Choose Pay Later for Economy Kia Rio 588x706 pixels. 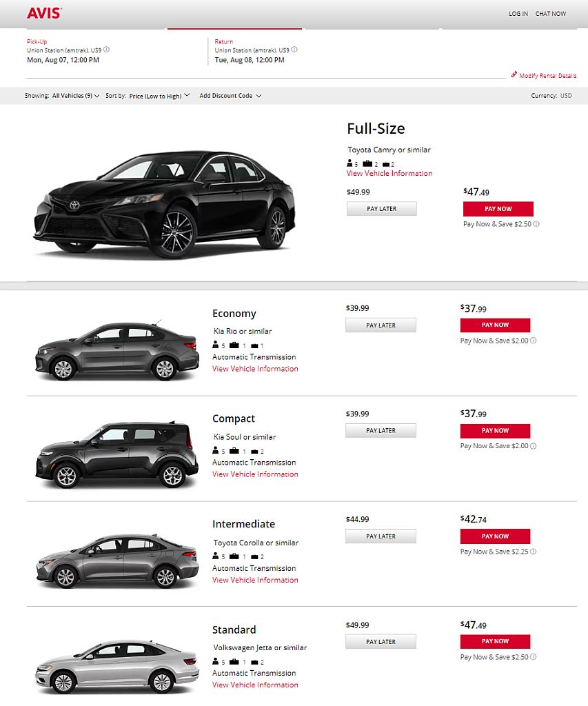381,325
